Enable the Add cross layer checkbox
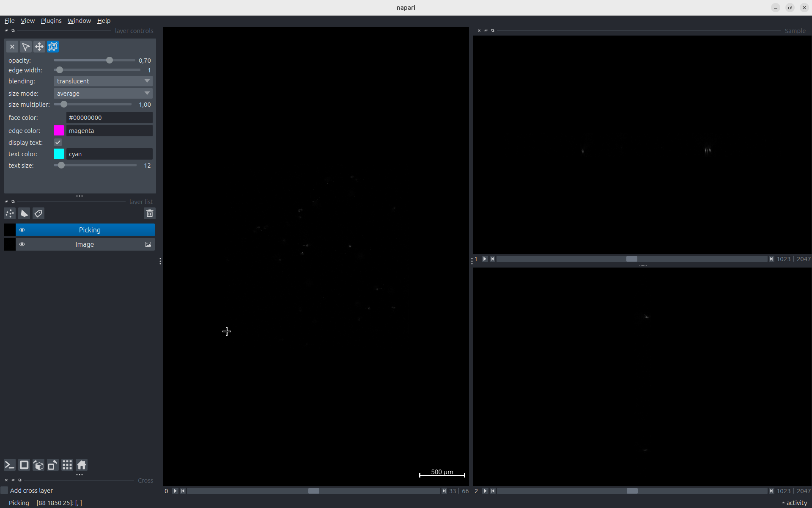 pos(4,490)
